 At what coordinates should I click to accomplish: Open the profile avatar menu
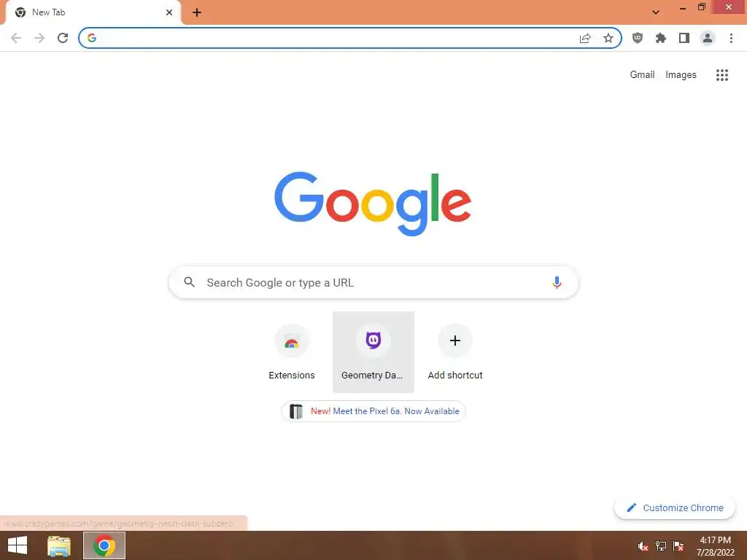click(708, 38)
